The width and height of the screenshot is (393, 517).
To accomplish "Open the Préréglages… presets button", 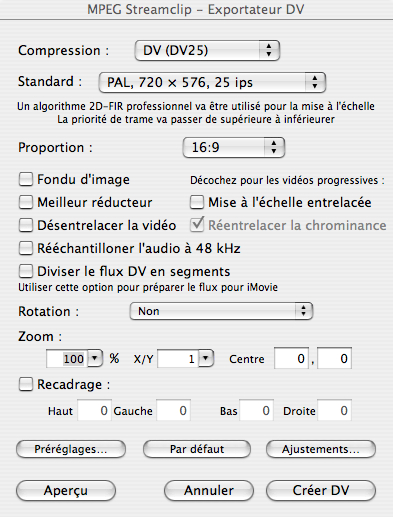I will [x=71, y=449].
